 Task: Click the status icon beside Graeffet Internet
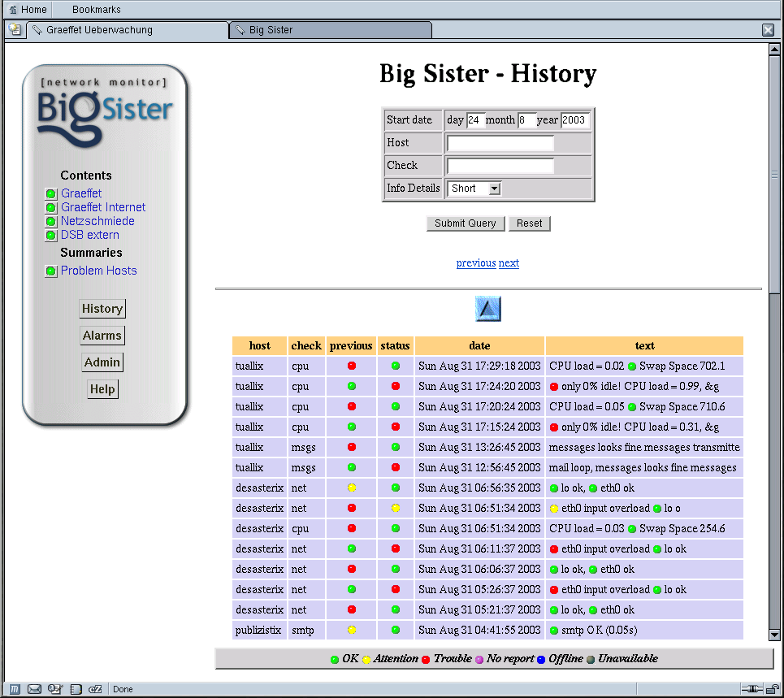tap(51, 207)
